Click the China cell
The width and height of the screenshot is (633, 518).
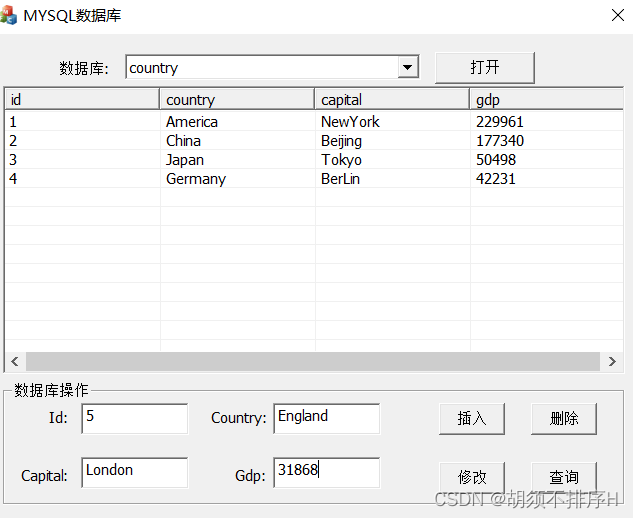(183, 141)
